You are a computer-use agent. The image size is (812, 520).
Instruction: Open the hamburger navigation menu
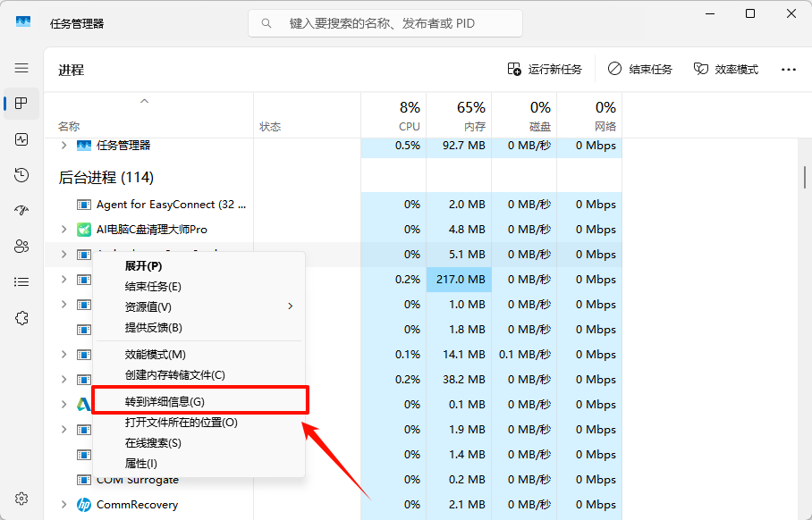tap(21, 68)
